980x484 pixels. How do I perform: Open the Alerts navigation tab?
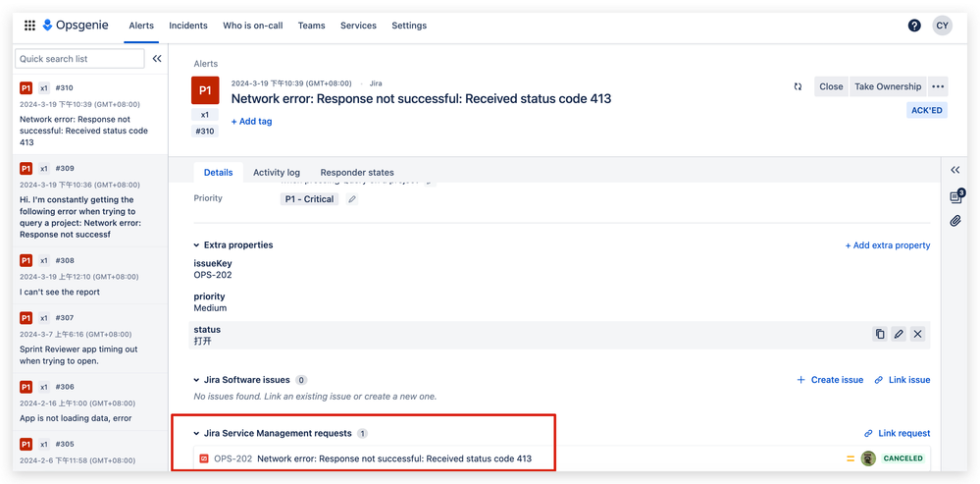point(141,26)
